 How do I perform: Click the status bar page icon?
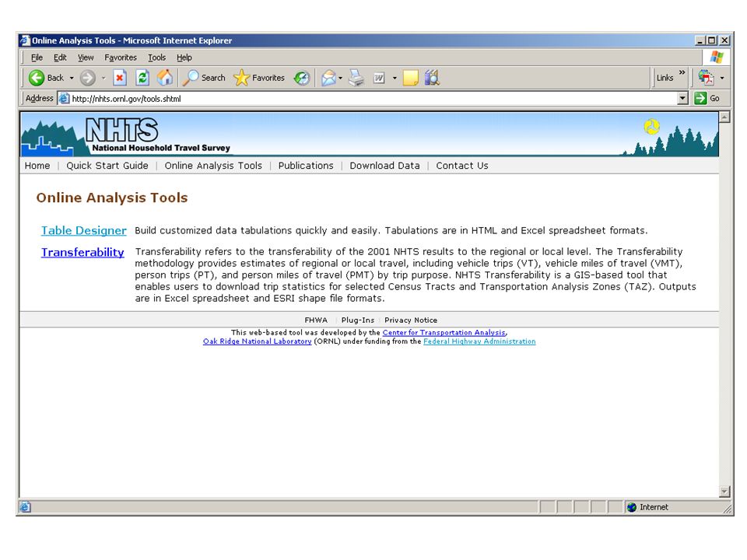[25, 507]
